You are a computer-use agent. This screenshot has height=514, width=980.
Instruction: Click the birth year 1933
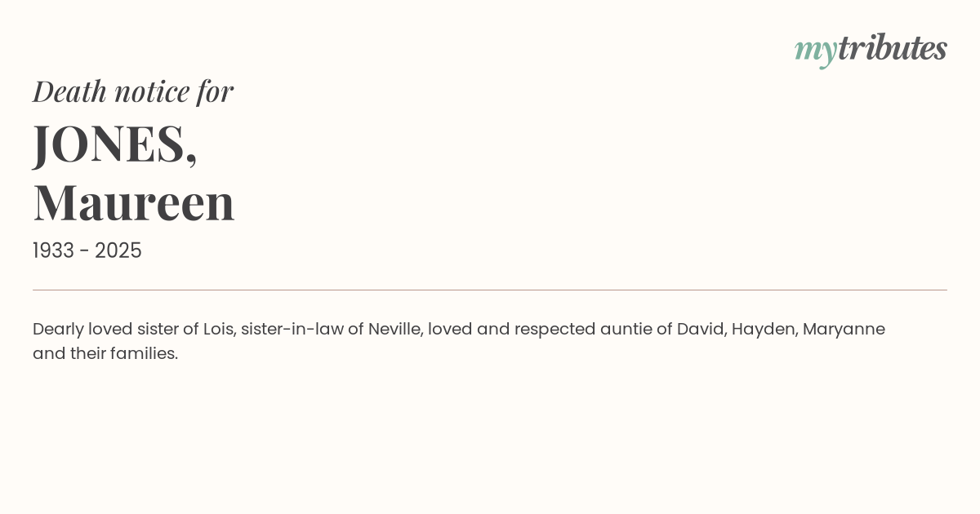click(54, 250)
